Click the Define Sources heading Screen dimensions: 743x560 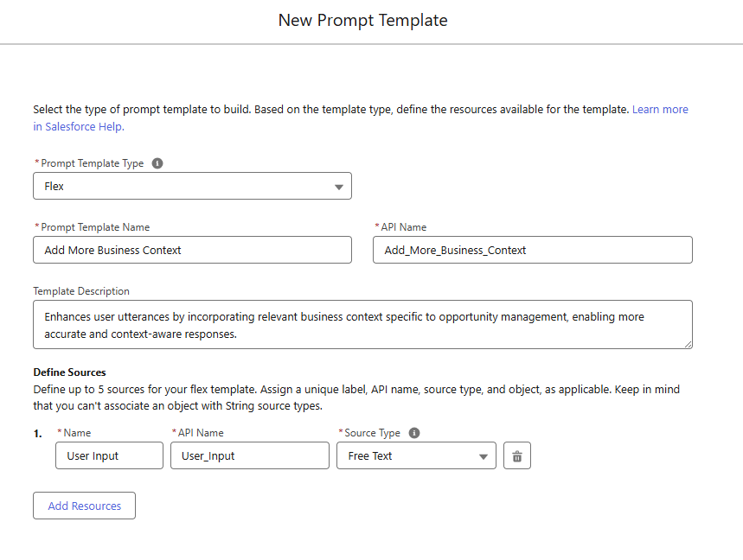click(69, 372)
